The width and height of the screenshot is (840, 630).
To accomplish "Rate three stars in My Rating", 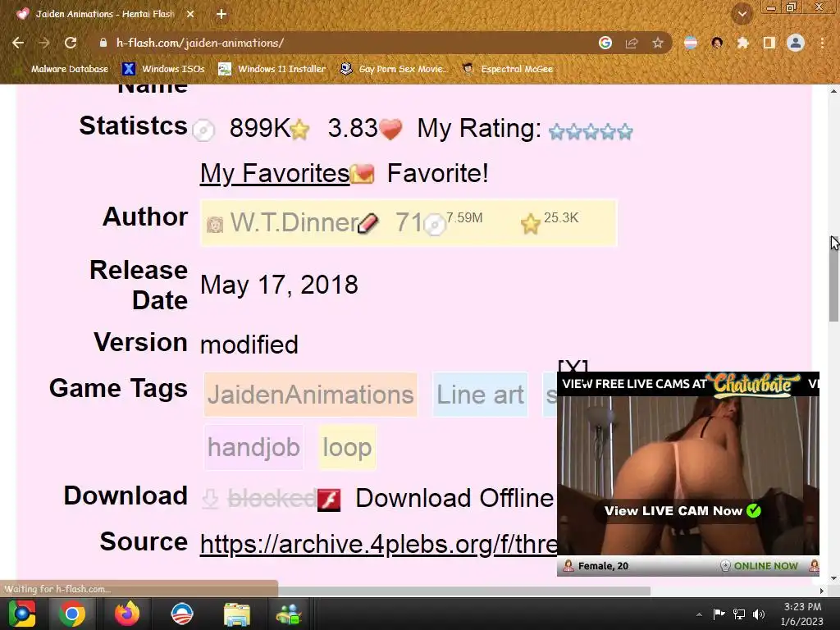I will tap(591, 132).
